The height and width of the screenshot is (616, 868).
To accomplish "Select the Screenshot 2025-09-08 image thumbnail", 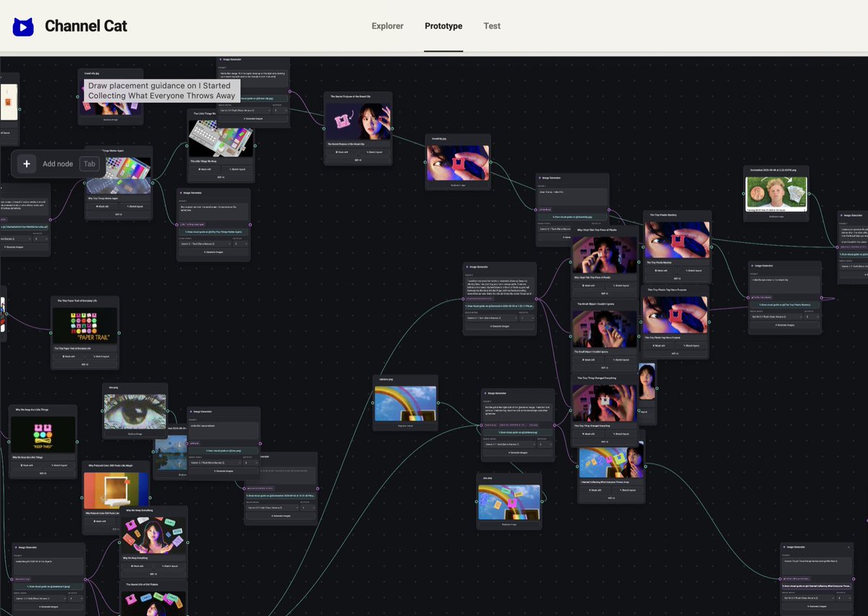I will tap(776, 194).
